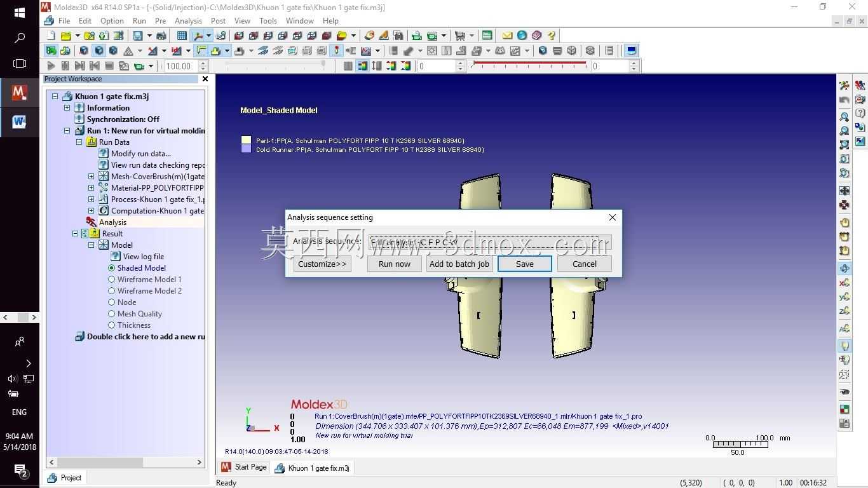This screenshot has height=488, width=868.
Task: Expand the Computation-Khuon 1 gate node
Action: pos(91,211)
